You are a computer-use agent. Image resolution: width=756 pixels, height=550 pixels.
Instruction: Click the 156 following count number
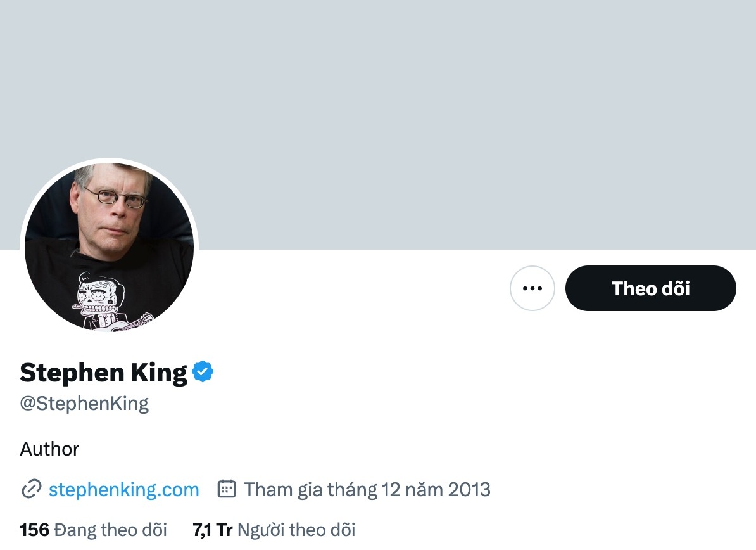[34, 530]
